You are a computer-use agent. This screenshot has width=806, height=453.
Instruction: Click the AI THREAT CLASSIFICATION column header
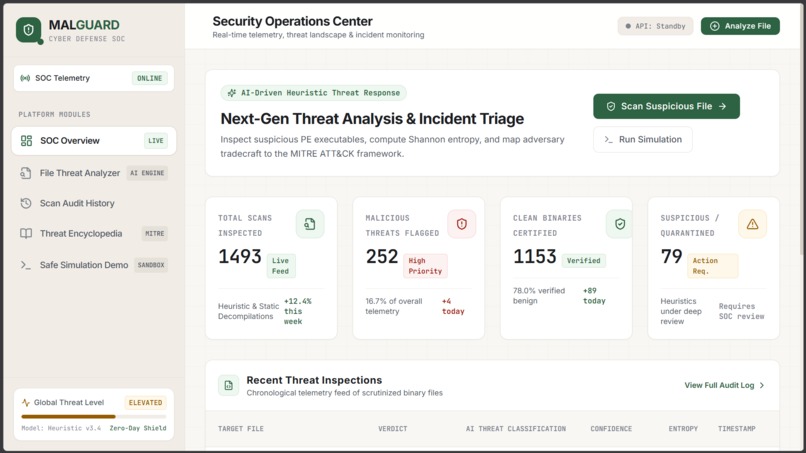click(516, 428)
